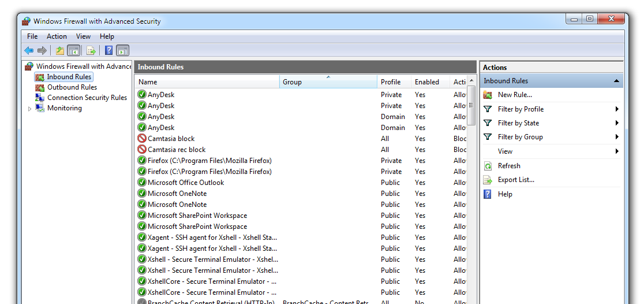This screenshot has height=304, width=644.
Task: Sort rules by the Name column header
Action: [x=207, y=82]
